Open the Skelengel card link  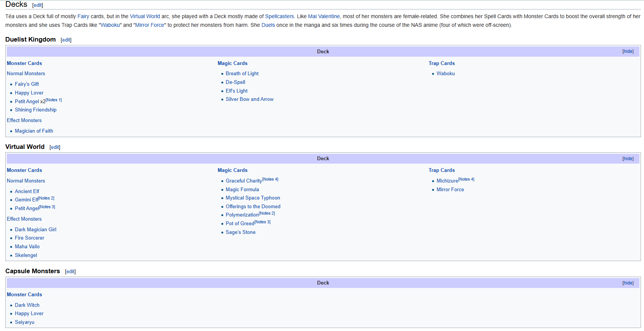point(26,255)
